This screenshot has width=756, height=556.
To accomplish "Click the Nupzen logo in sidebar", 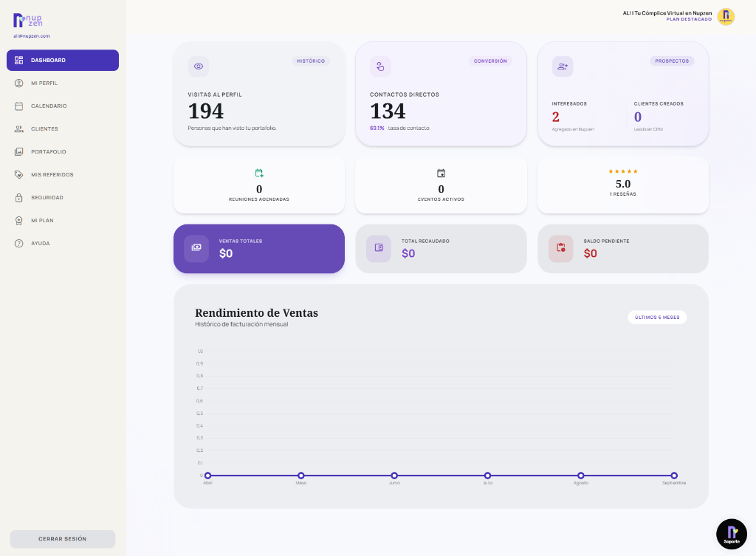I will tap(27, 20).
